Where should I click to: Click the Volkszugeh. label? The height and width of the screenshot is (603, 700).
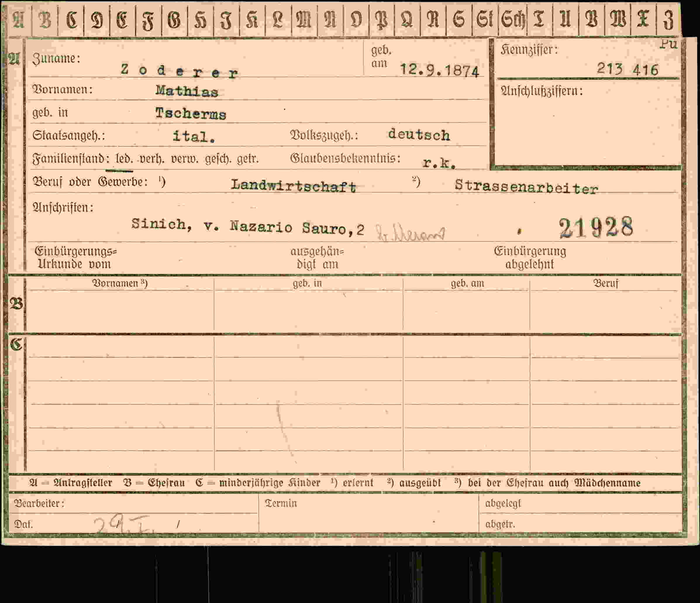tap(324, 135)
